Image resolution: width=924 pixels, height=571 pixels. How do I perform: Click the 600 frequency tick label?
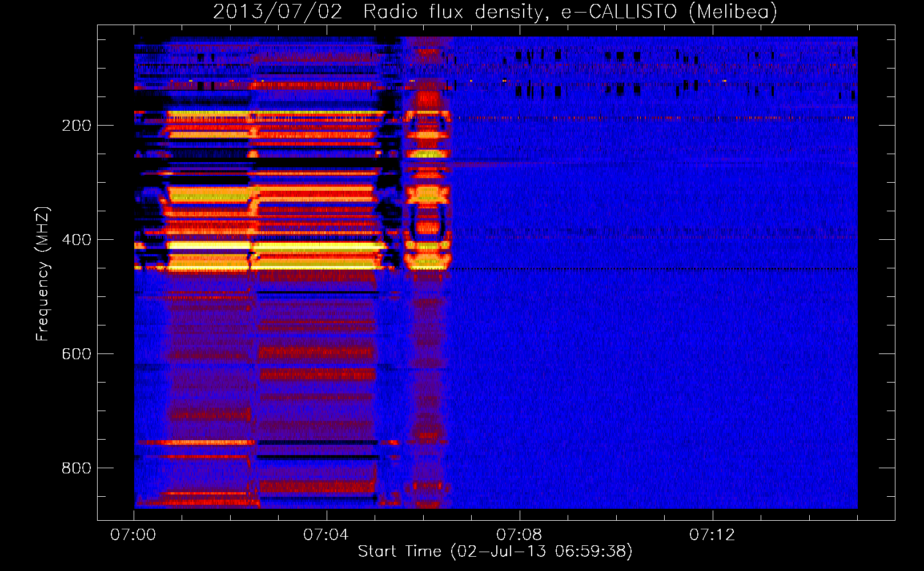point(77,354)
